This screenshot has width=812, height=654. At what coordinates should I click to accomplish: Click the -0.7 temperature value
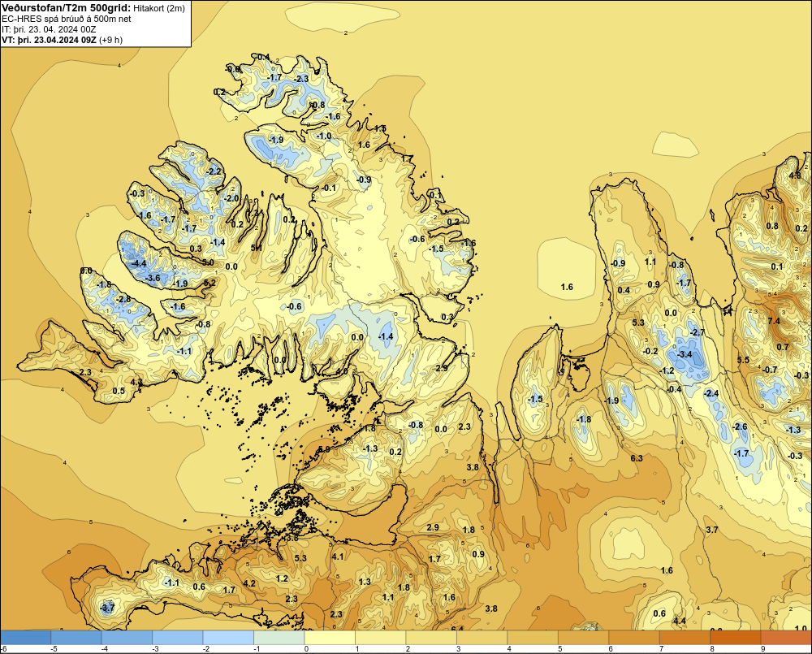tap(770, 370)
